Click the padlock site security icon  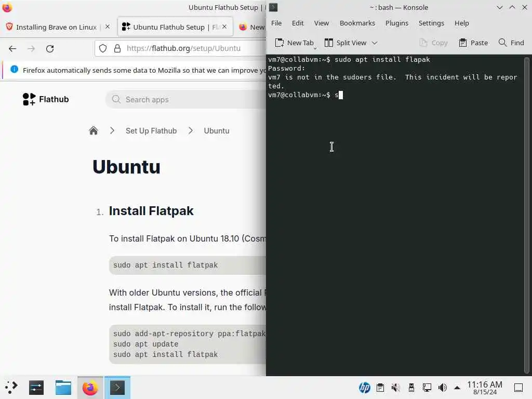coord(117,48)
